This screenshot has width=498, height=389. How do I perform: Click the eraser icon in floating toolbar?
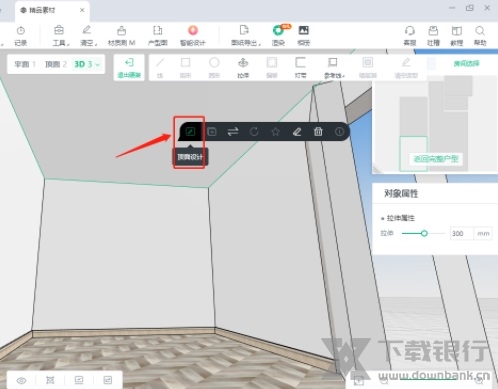(x=297, y=132)
